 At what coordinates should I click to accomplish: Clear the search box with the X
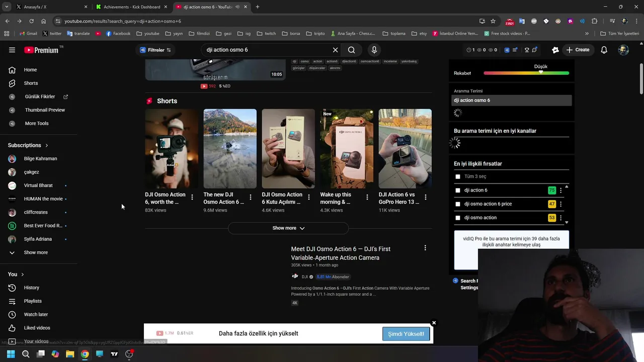pos(335,50)
